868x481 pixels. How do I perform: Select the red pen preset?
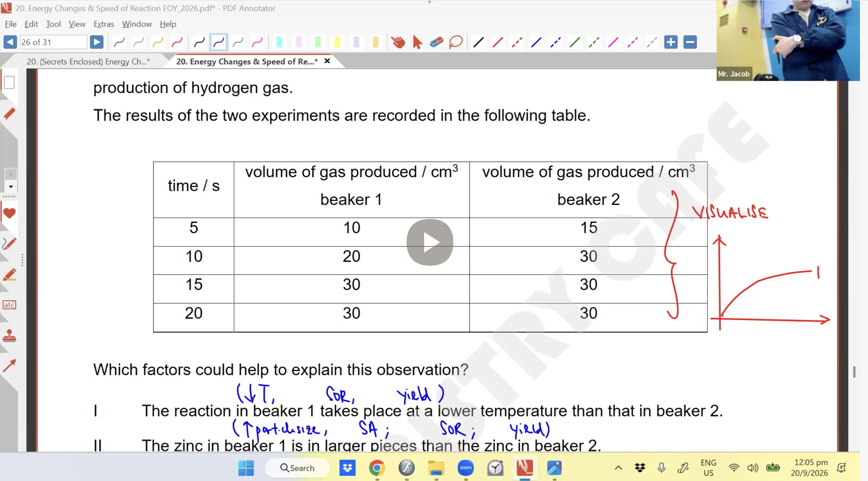pyautogui.click(x=177, y=42)
